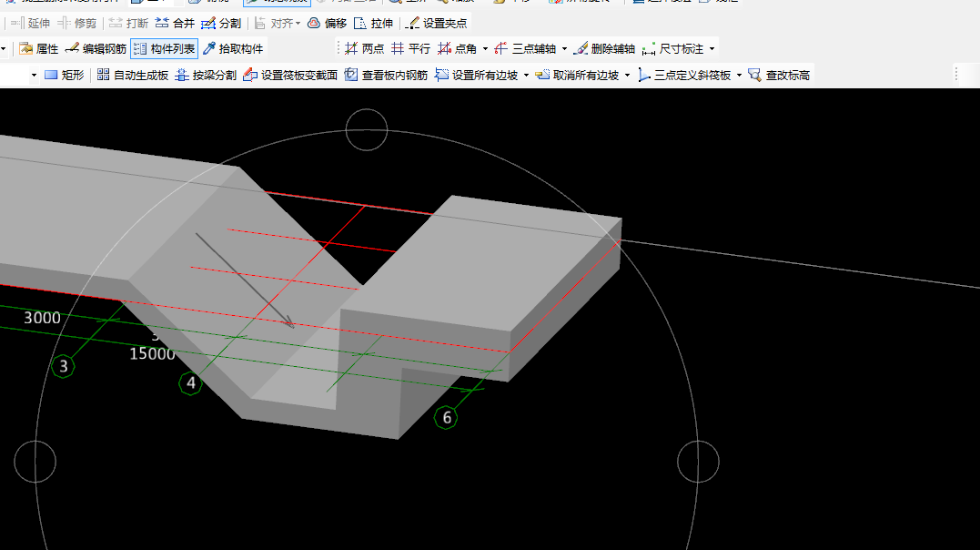Click the 合并 (Merge) tool
The height and width of the screenshot is (550, 980).
coord(175,23)
